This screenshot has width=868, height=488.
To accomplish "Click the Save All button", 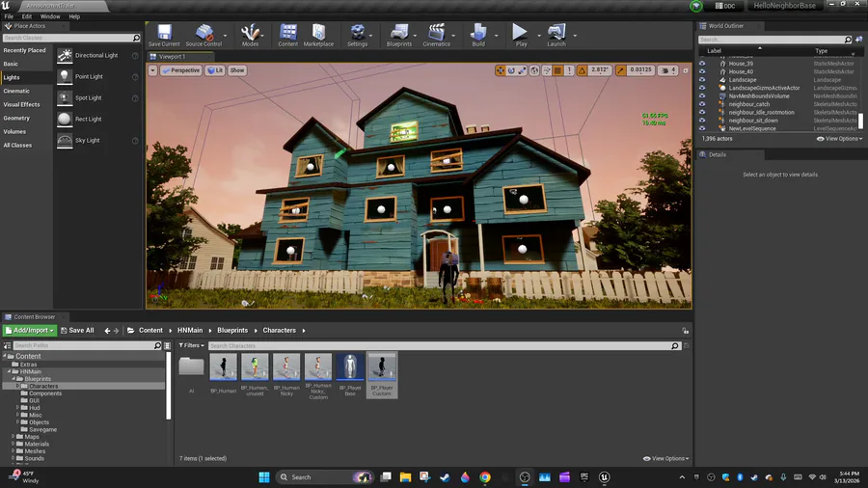I will click(x=77, y=330).
